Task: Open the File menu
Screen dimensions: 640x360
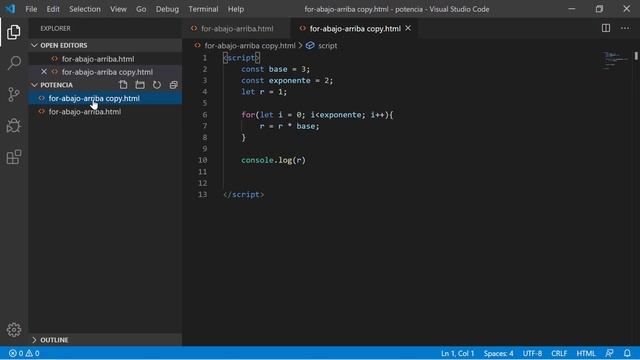Action: [x=31, y=9]
